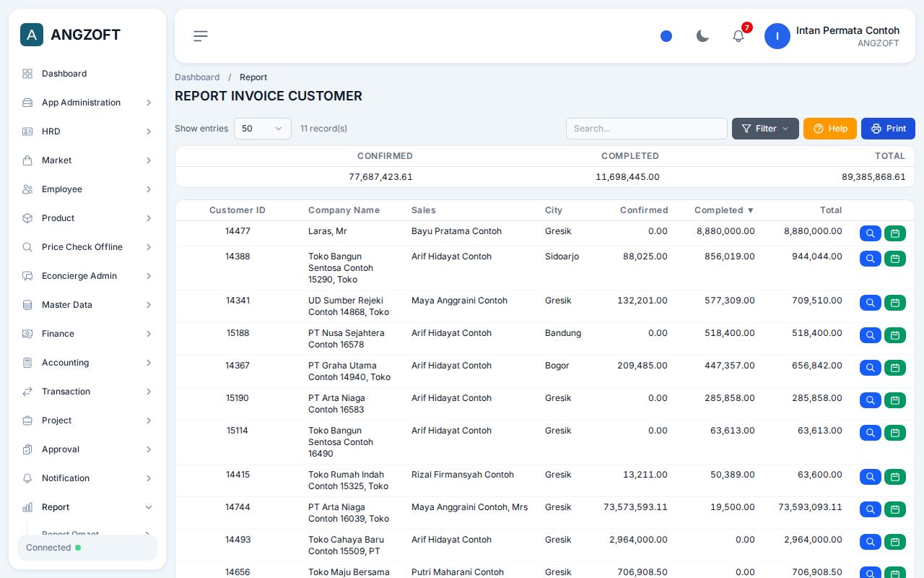This screenshot has height=578, width=924.
Task: Open the Show entries 50 dropdown
Action: pyautogui.click(x=263, y=129)
